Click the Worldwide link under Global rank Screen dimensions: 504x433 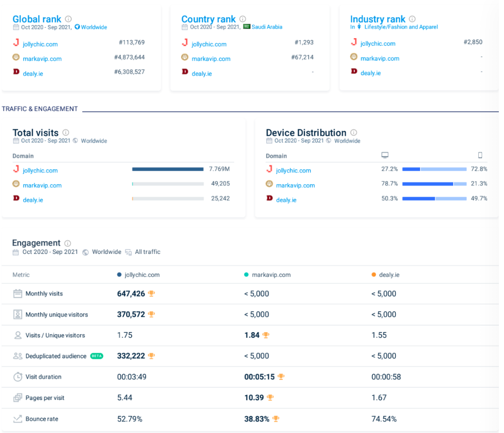[x=94, y=28]
